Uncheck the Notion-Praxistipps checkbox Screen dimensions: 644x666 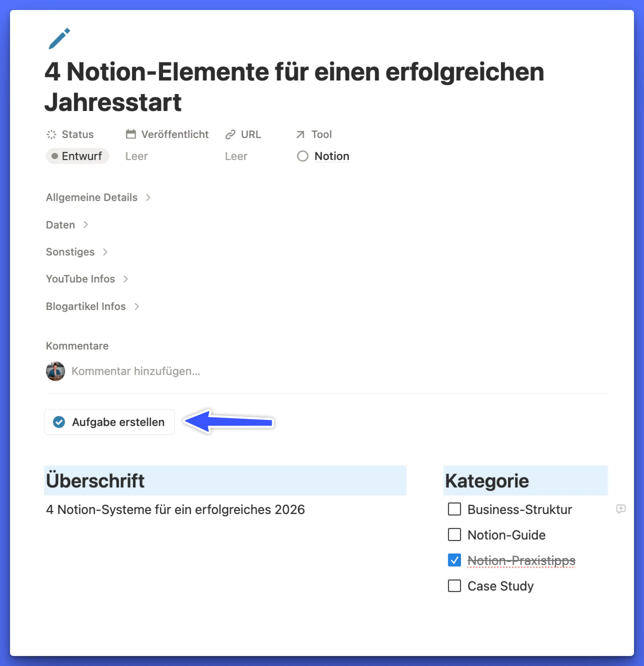(x=454, y=560)
